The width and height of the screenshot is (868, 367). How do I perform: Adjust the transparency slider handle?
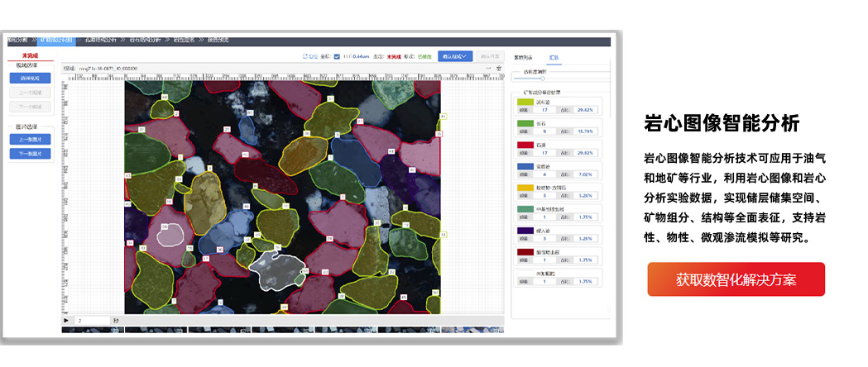point(543,79)
